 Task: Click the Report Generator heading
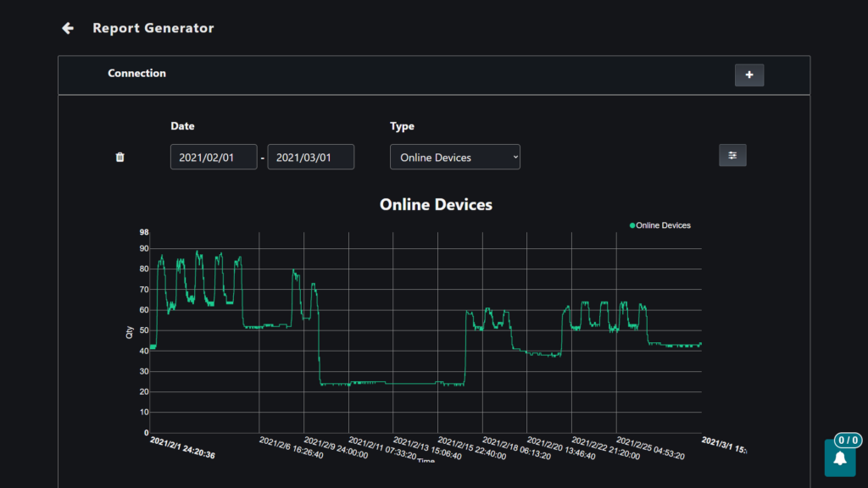[x=153, y=28]
